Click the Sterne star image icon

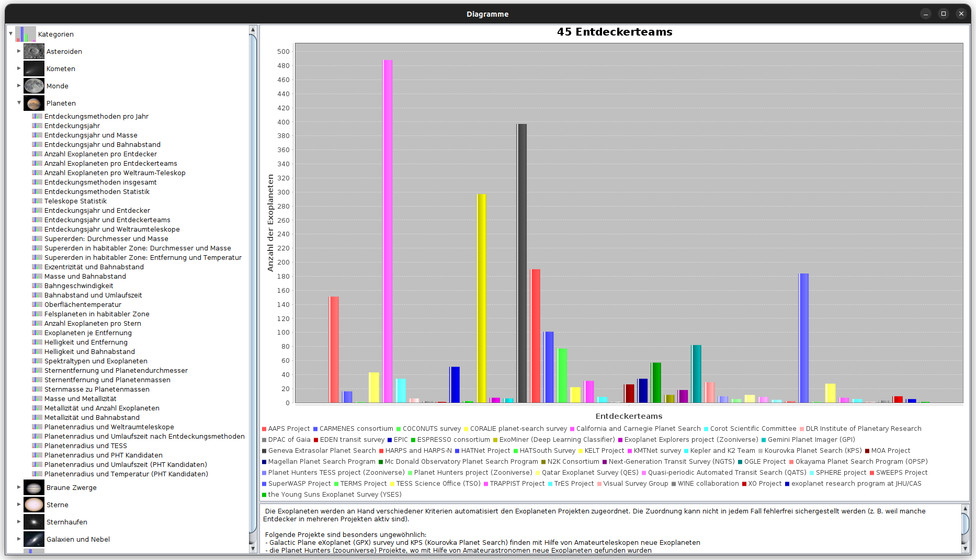[x=33, y=505]
